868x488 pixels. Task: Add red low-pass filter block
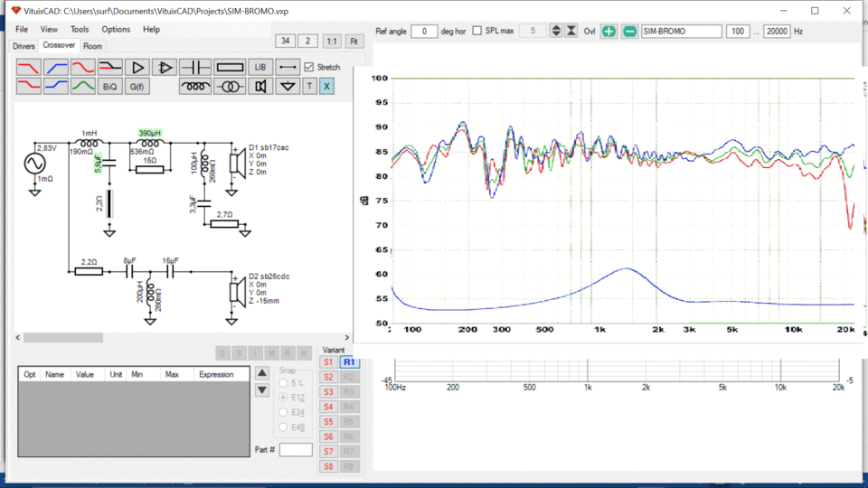[x=28, y=68]
